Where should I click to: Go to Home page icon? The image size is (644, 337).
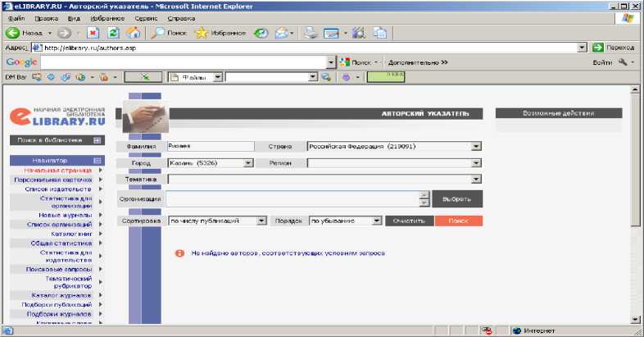(x=133, y=33)
